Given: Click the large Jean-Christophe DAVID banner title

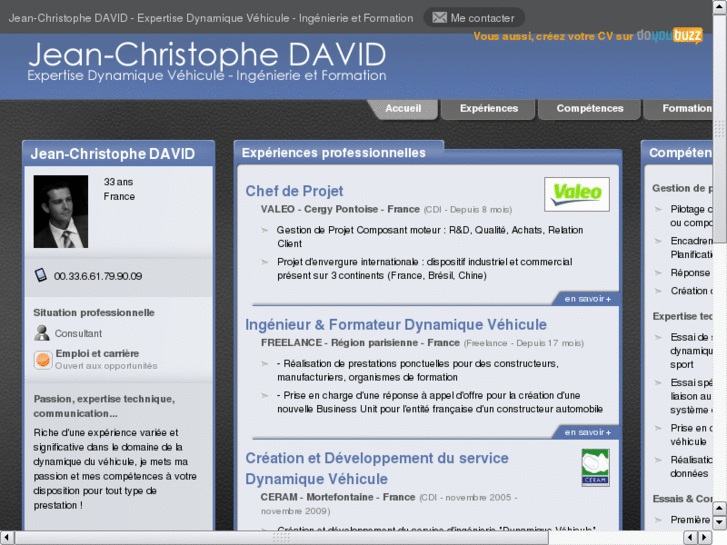Looking at the screenshot, I should 207,54.
